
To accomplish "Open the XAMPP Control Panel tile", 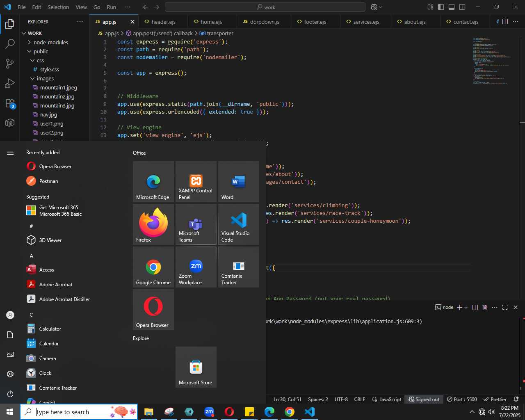I will point(196,182).
